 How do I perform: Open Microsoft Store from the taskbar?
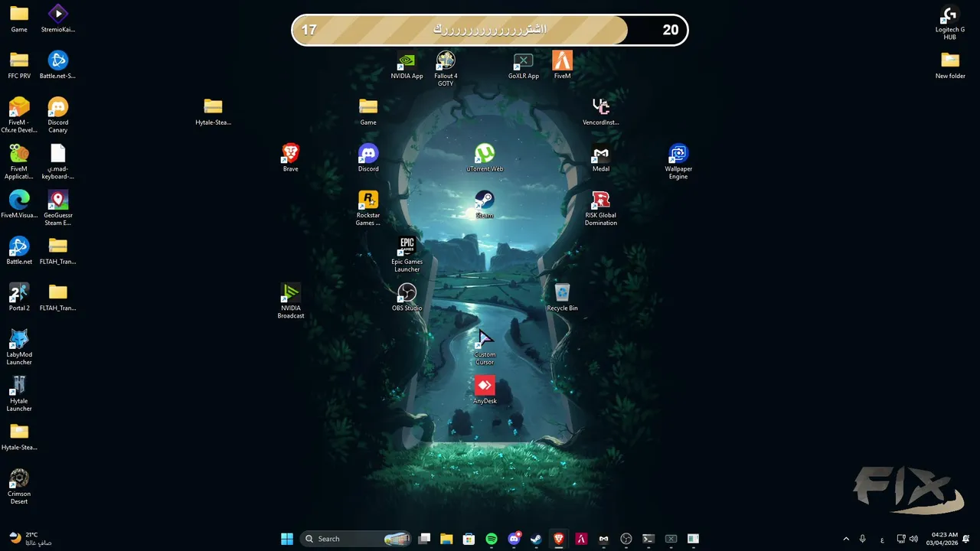(469, 539)
